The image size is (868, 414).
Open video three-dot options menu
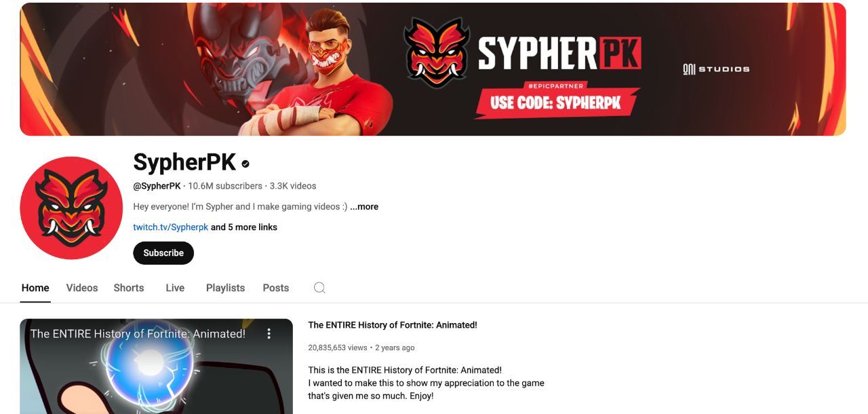pyautogui.click(x=269, y=333)
